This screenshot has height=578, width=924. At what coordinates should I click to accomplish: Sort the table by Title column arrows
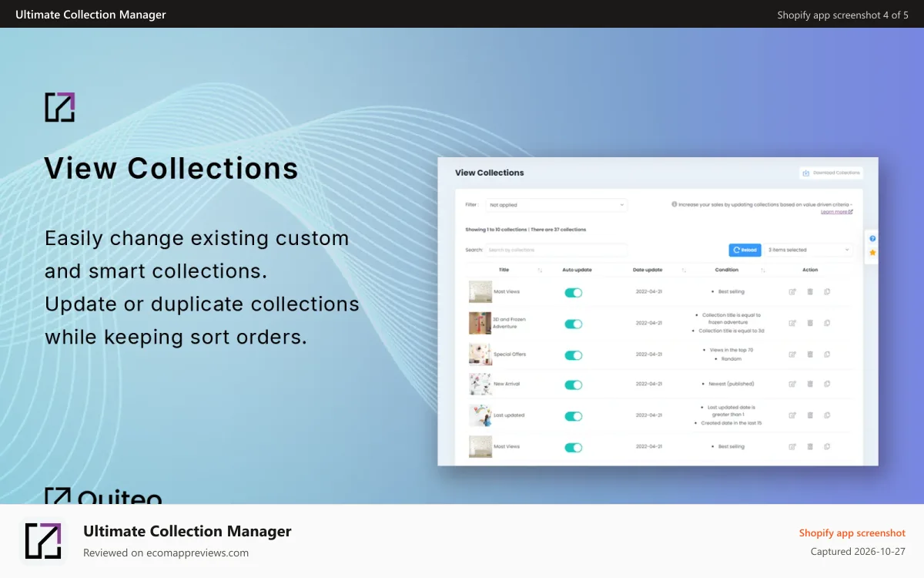coord(540,271)
